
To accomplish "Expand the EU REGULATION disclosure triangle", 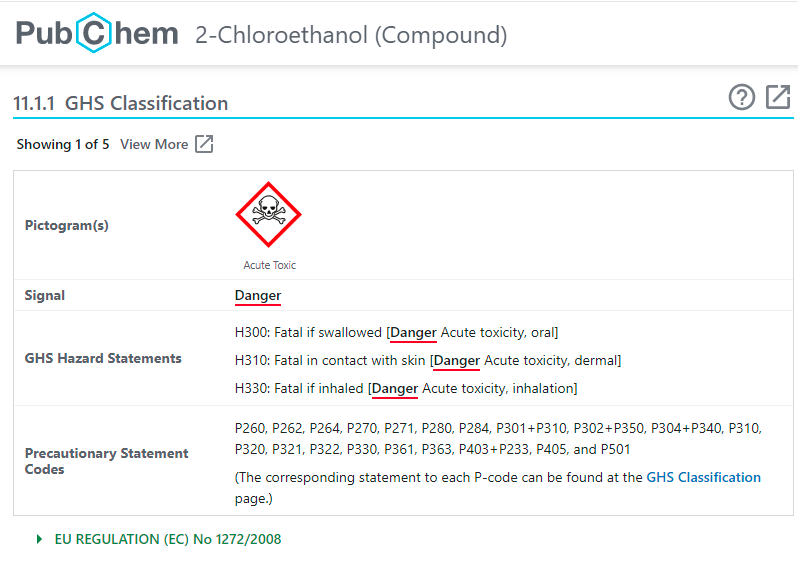I will coord(40,539).
